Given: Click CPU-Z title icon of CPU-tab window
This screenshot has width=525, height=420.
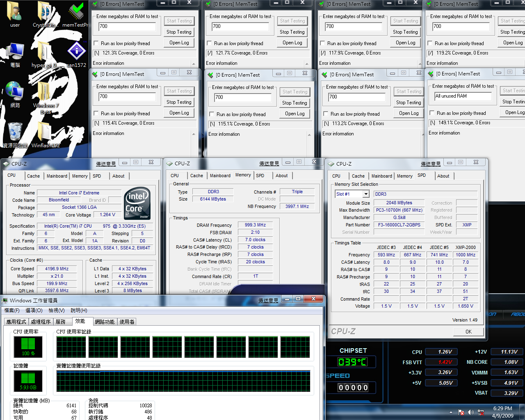Looking at the screenshot, I should 6,164.
